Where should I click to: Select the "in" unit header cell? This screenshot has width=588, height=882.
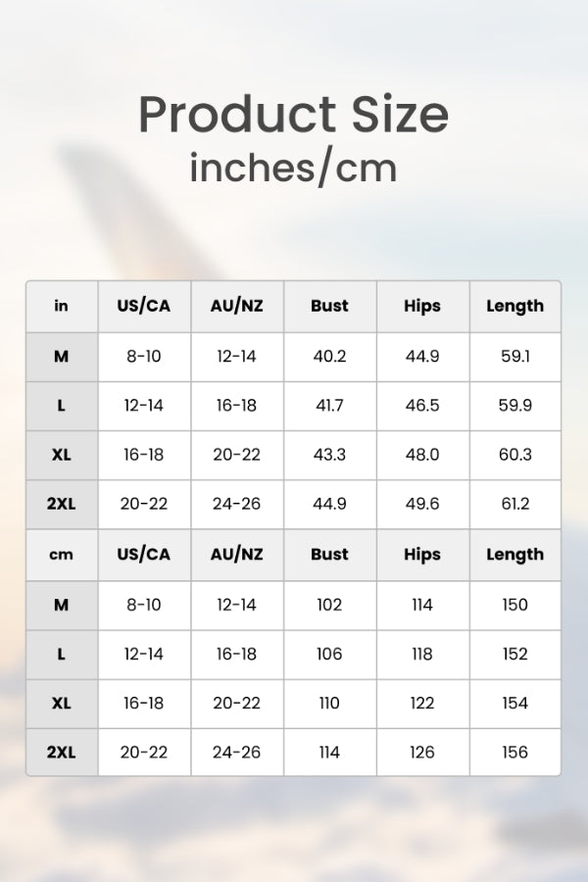pyautogui.click(x=62, y=306)
